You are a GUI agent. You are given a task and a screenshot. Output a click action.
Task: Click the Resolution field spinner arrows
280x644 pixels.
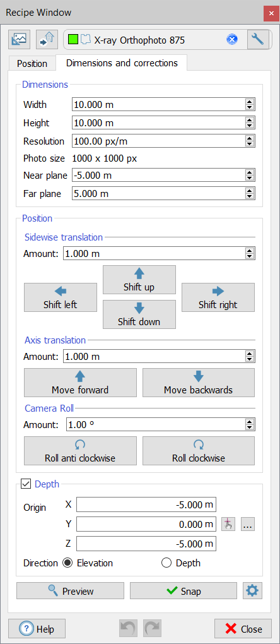point(249,141)
